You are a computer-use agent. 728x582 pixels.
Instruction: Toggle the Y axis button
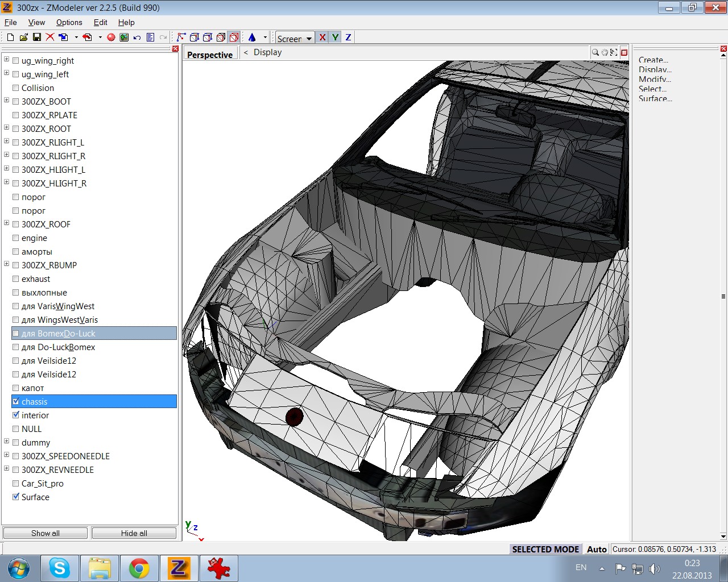coord(336,38)
